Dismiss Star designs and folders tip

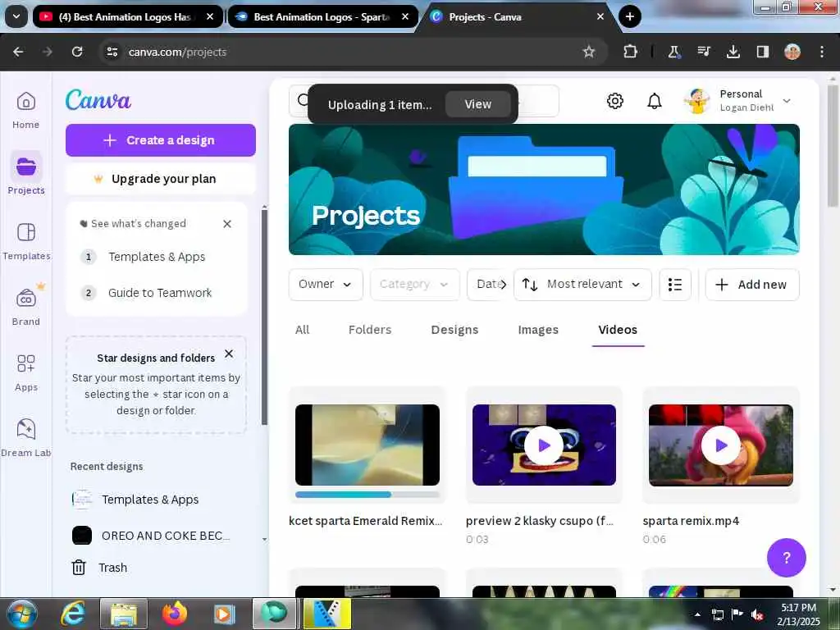(x=229, y=354)
